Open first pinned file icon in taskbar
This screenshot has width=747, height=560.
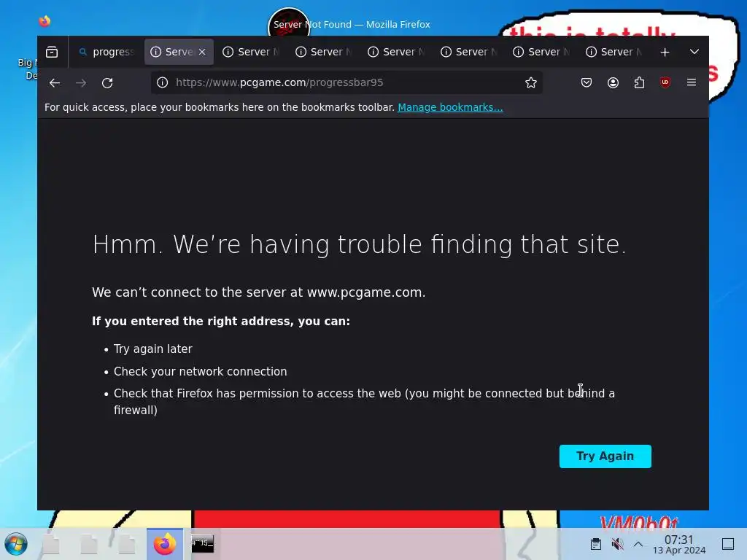tap(51, 544)
